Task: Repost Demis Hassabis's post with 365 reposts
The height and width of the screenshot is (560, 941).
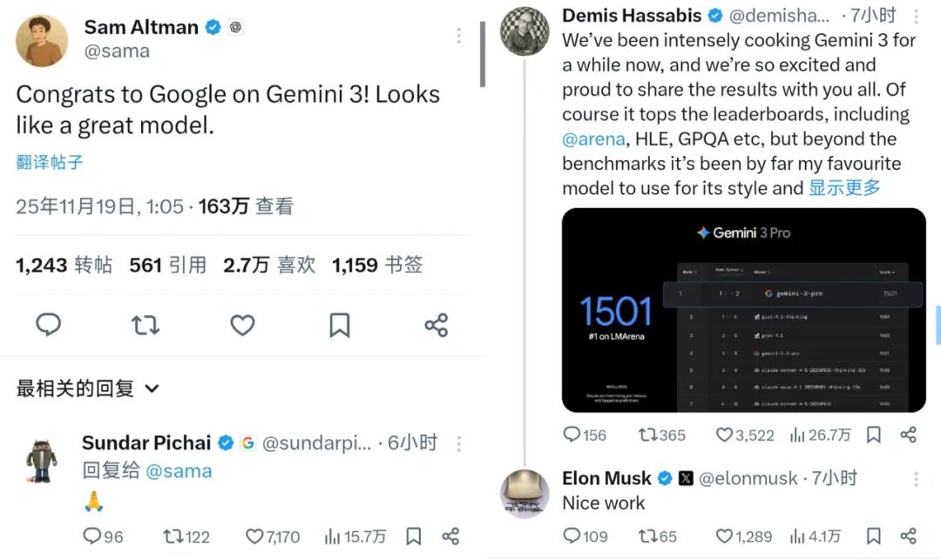Action: click(662, 435)
